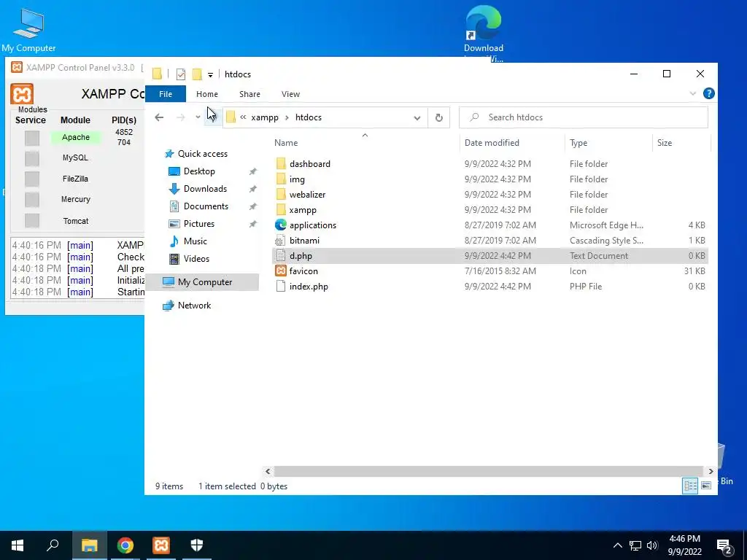Open the View ribbon tab
Screen dimensions: 747x560
pyautogui.click(x=290, y=94)
